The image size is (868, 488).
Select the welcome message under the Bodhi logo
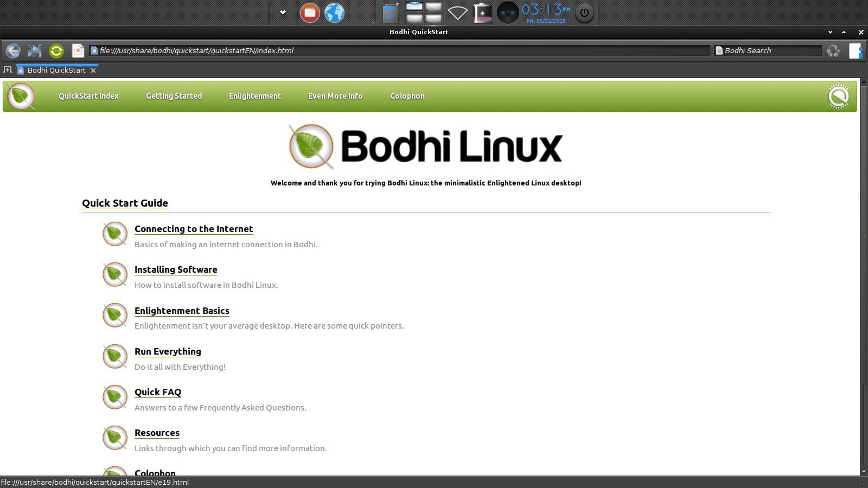[x=426, y=183]
